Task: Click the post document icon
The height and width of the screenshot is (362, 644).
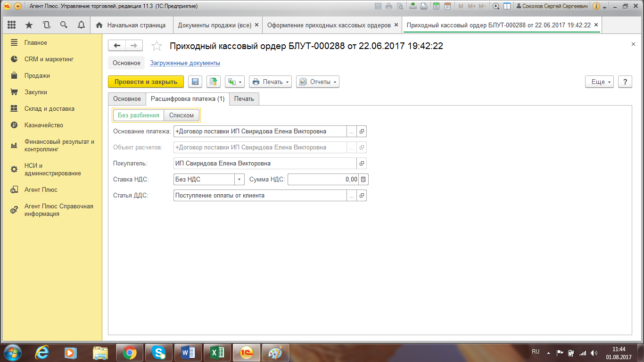Action: 214,82
